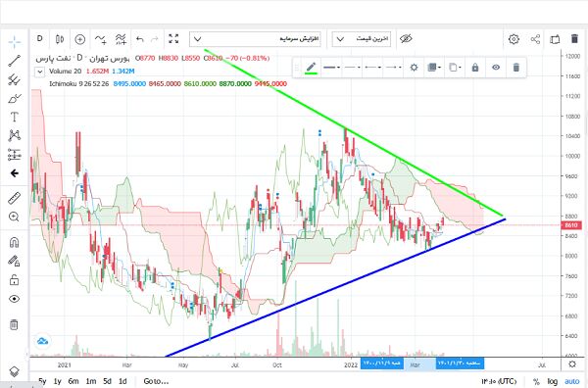Open the right arrow-end style dropdown

[x=394, y=68]
